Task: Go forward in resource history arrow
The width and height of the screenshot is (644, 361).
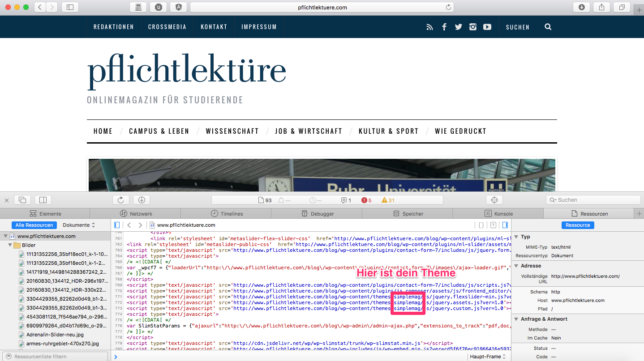Action: (140, 225)
